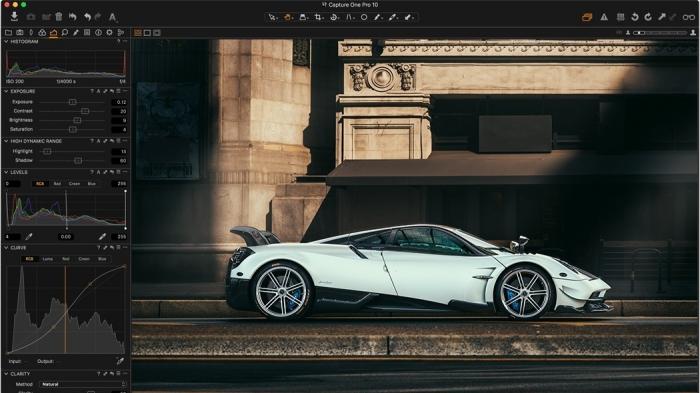Viewport: 700px width, 393px height.
Task: Click the Levels shadow picker eyedropper
Action: point(29,237)
